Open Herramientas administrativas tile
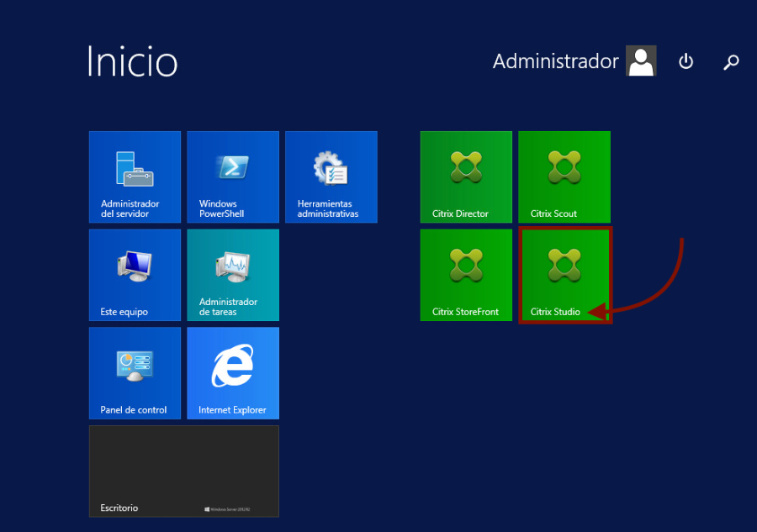The width and height of the screenshot is (757, 532). point(331,176)
